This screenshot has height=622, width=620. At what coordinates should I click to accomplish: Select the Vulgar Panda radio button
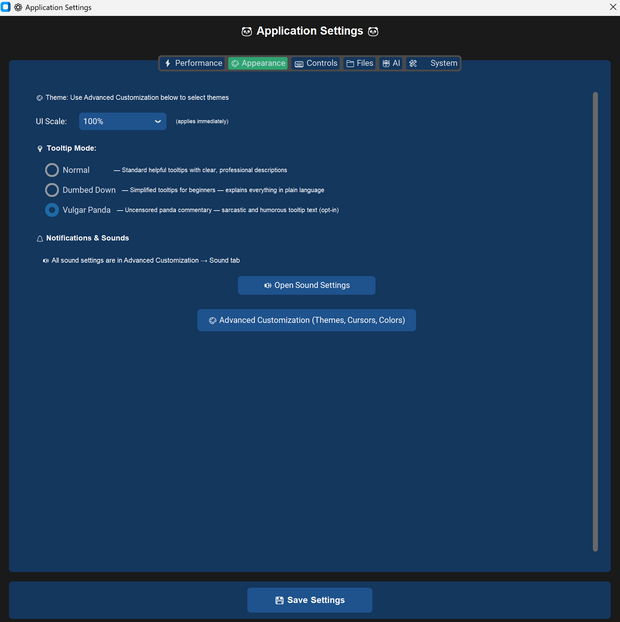[52, 210]
